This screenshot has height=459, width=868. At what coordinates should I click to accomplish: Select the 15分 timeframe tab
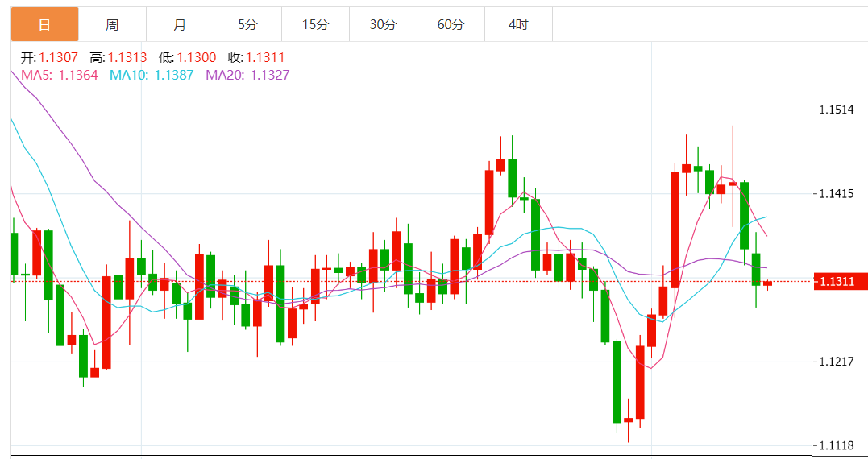pyautogui.click(x=315, y=25)
